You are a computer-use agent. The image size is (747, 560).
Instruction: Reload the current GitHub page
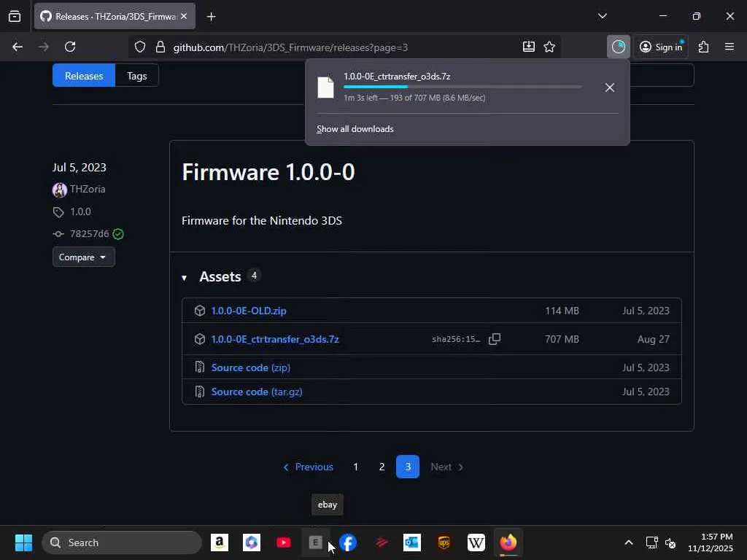click(x=70, y=47)
